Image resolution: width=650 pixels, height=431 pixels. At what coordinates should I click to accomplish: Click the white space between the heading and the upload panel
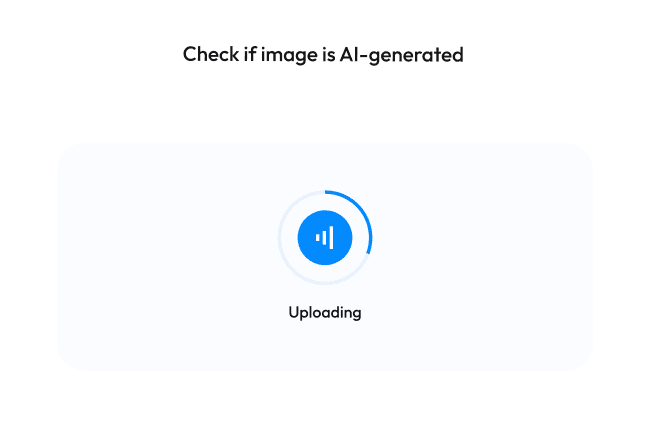point(323,104)
